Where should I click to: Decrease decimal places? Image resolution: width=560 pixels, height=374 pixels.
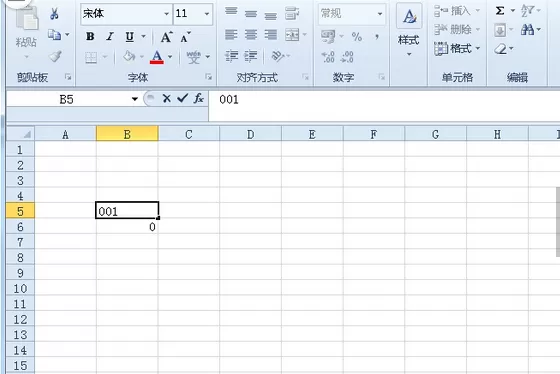(347, 56)
